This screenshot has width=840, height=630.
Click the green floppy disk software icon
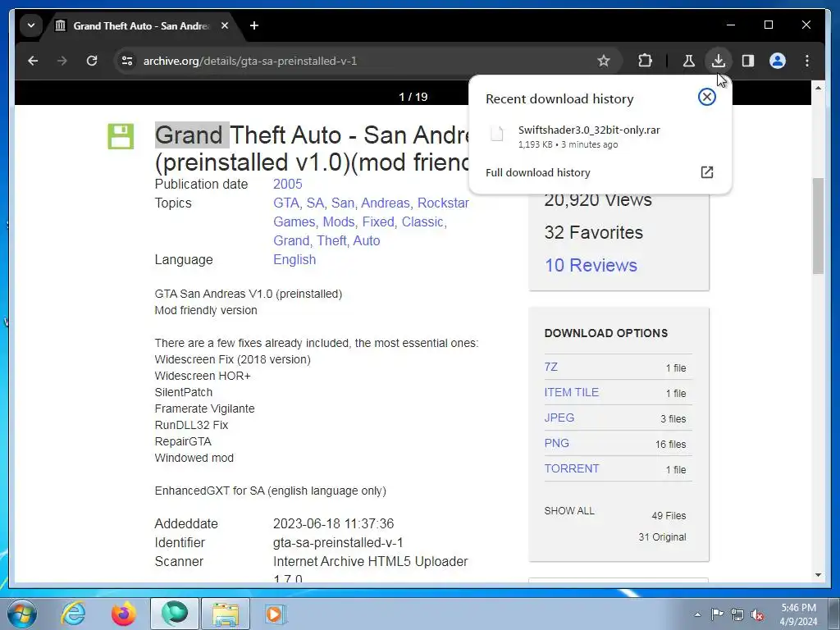pos(121,136)
